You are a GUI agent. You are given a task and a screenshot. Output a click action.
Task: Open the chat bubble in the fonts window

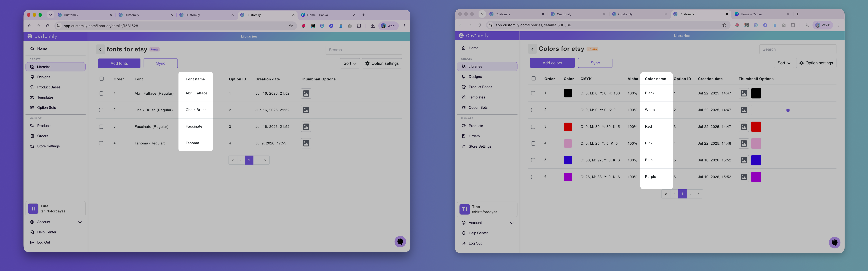coord(400,241)
